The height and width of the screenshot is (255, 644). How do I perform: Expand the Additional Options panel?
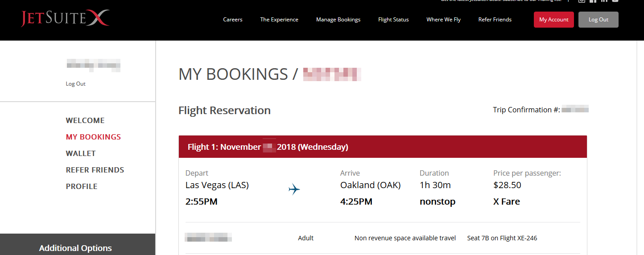click(x=78, y=244)
